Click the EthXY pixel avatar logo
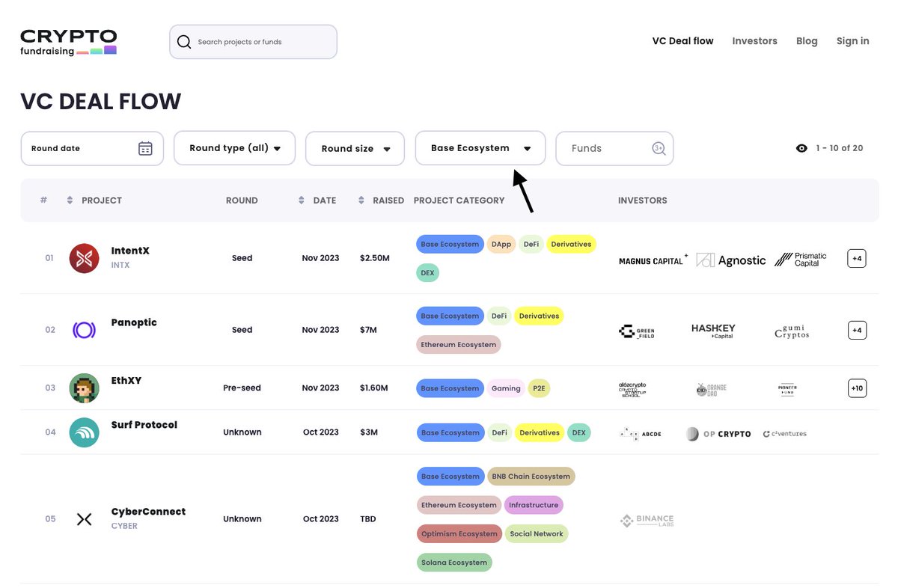Viewport: 898px width, 588px height. click(84, 388)
